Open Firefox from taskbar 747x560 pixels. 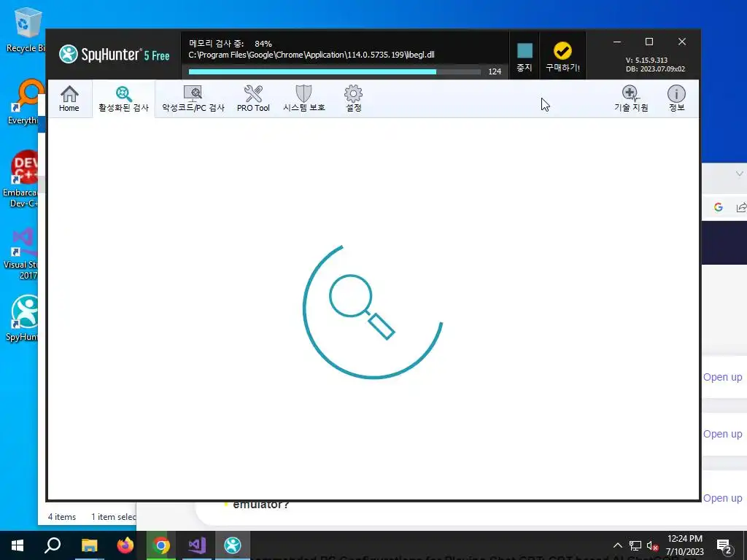(x=125, y=545)
